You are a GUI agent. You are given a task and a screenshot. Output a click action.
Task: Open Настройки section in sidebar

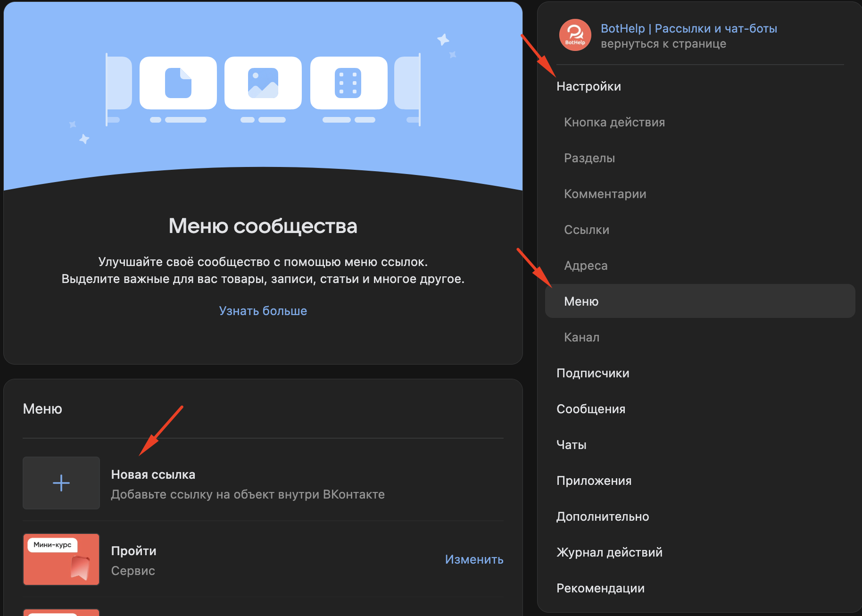(x=588, y=86)
